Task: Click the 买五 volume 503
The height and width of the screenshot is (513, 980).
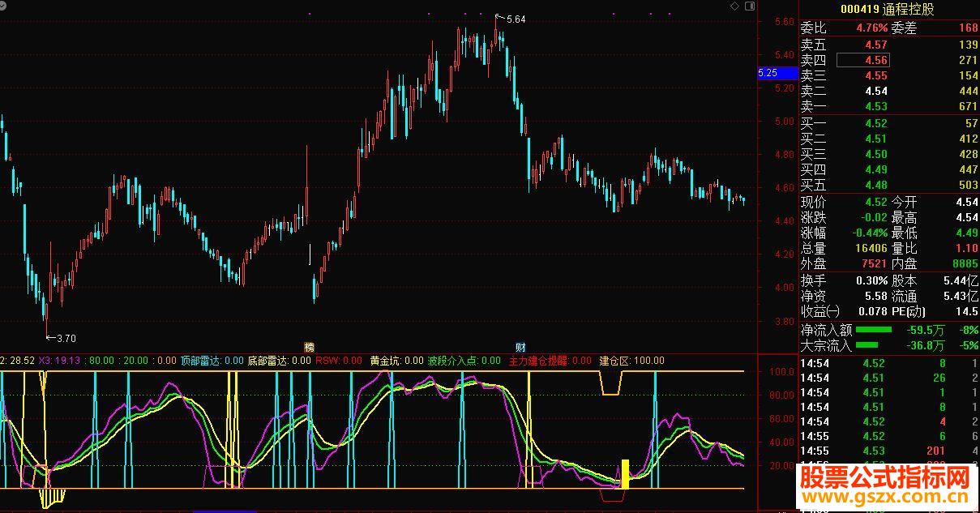Action: tap(969, 186)
